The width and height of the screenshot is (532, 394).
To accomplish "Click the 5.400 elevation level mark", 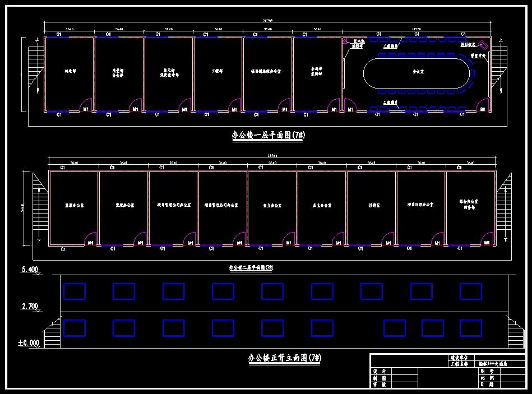I will coord(30,270).
